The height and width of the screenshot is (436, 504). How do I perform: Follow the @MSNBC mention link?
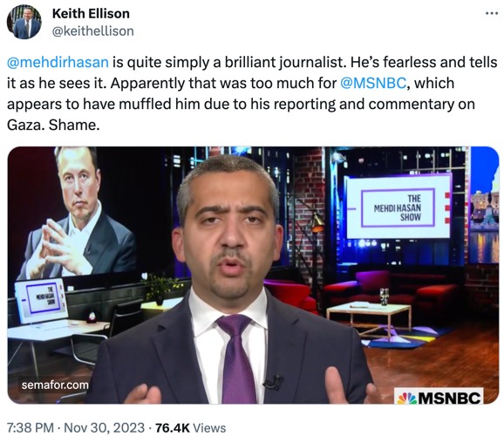click(x=373, y=83)
